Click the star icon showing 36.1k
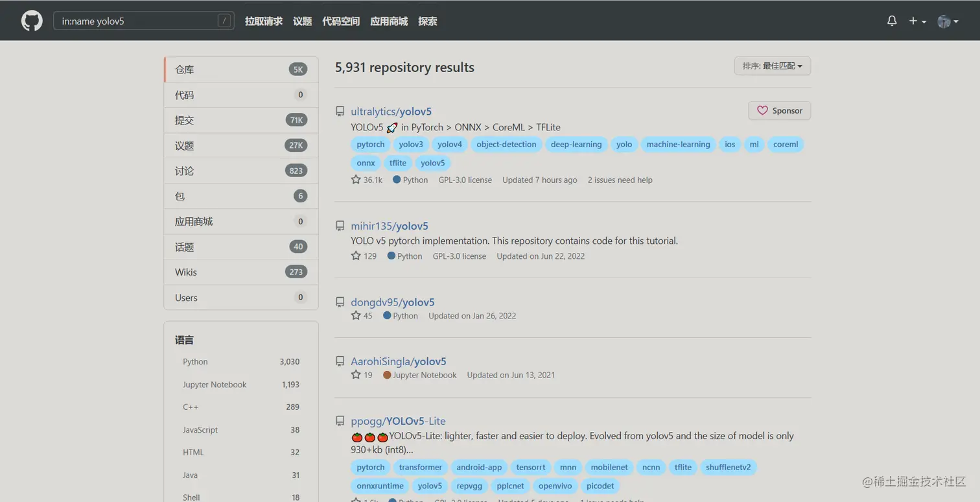The image size is (980, 502). 356,180
